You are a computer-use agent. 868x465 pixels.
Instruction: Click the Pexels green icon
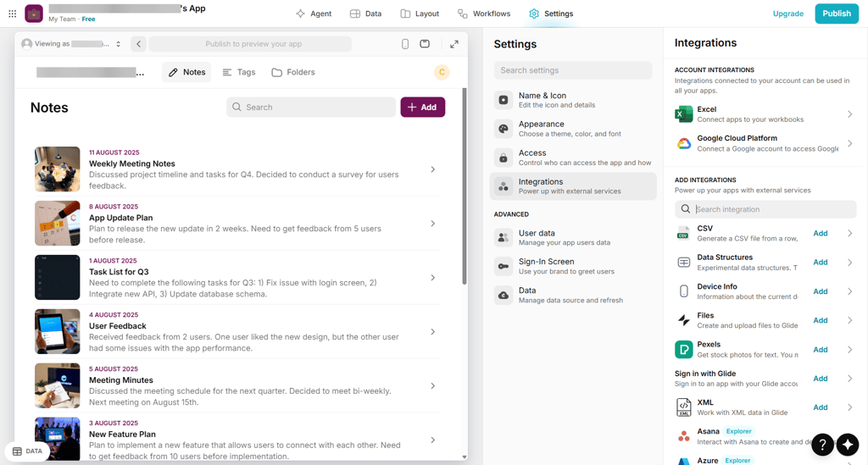[x=684, y=350]
